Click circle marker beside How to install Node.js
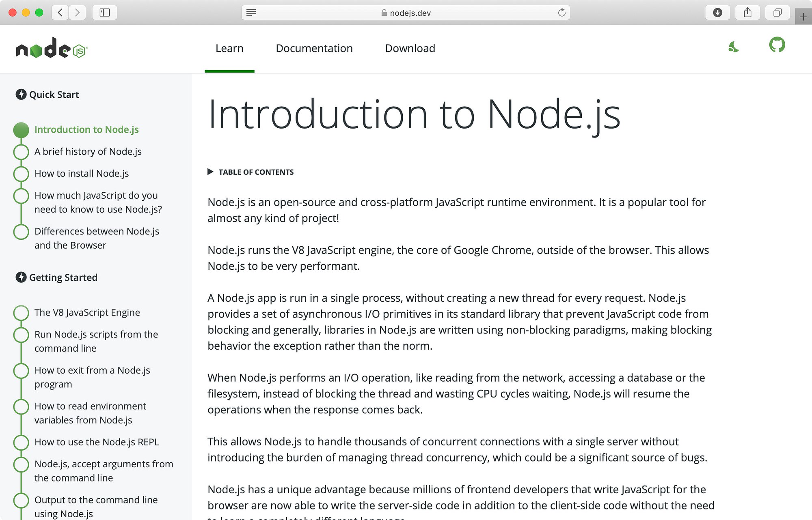Image resolution: width=812 pixels, height=520 pixels. tap(21, 174)
